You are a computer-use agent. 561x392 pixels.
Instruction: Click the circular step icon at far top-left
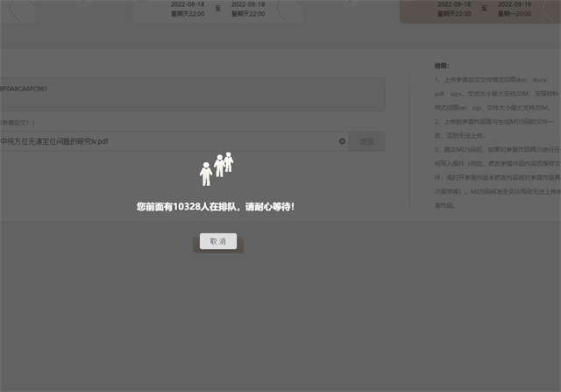click(19, 7)
